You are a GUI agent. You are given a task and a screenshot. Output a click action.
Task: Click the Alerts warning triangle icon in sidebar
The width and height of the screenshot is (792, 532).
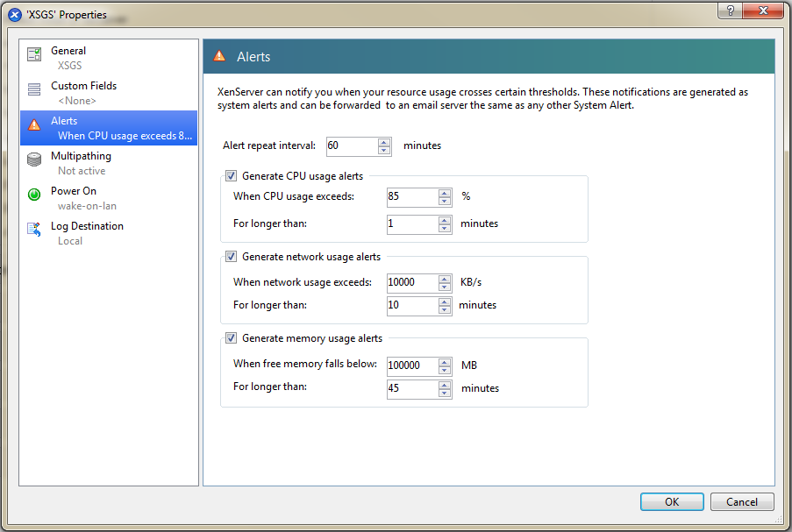[34, 125]
